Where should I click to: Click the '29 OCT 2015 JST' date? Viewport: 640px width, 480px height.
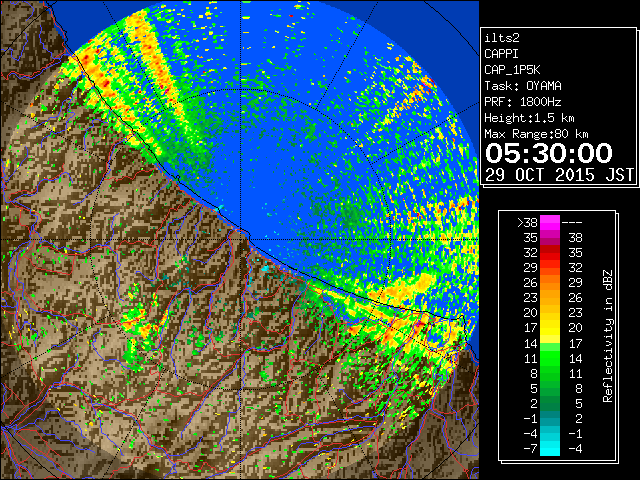560,175
